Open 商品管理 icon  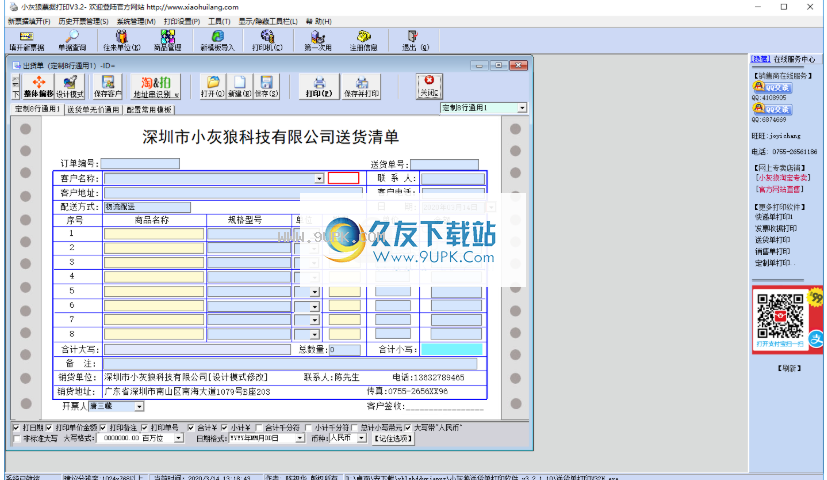(168, 41)
